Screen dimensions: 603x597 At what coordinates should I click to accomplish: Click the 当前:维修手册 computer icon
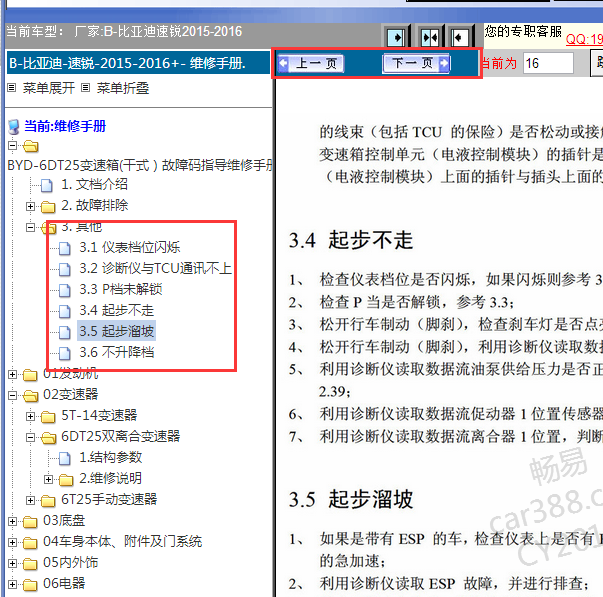click(14, 127)
